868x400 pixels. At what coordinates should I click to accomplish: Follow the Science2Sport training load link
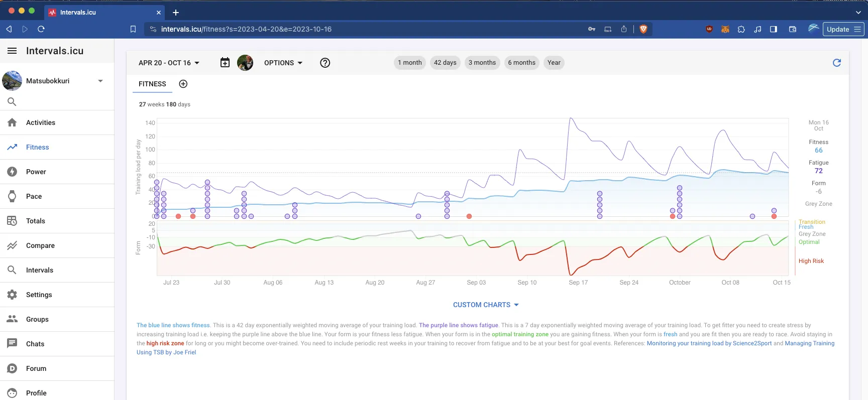click(709, 343)
